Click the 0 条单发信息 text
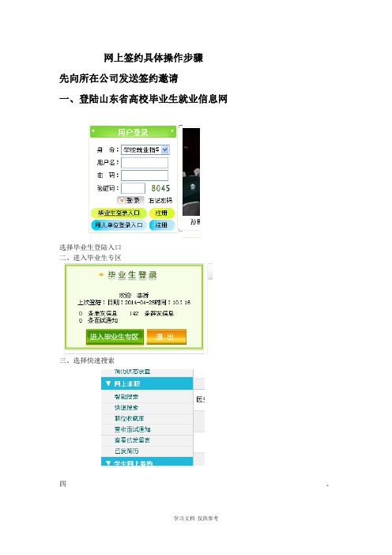This screenshot has height=555, width=392. click(x=98, y=314)
